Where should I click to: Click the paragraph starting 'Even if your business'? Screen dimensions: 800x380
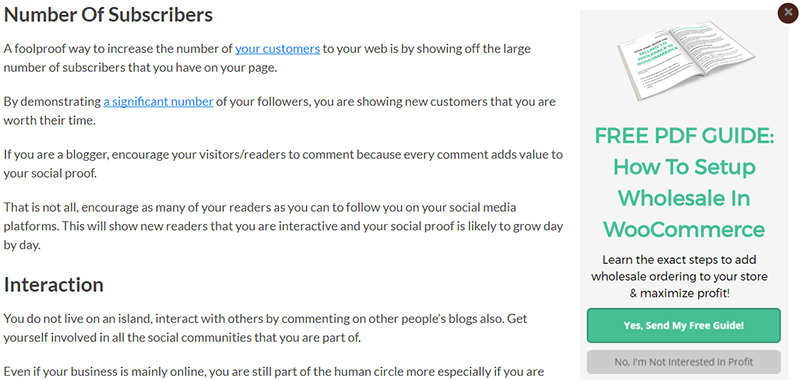coord(273,372)
